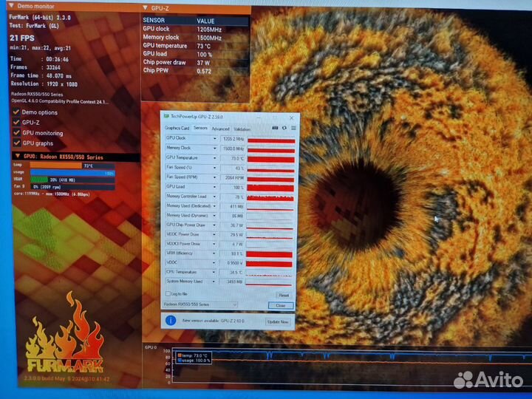
Task: Toggle the Demo options checkbox
Action: (x=16, y=112)
